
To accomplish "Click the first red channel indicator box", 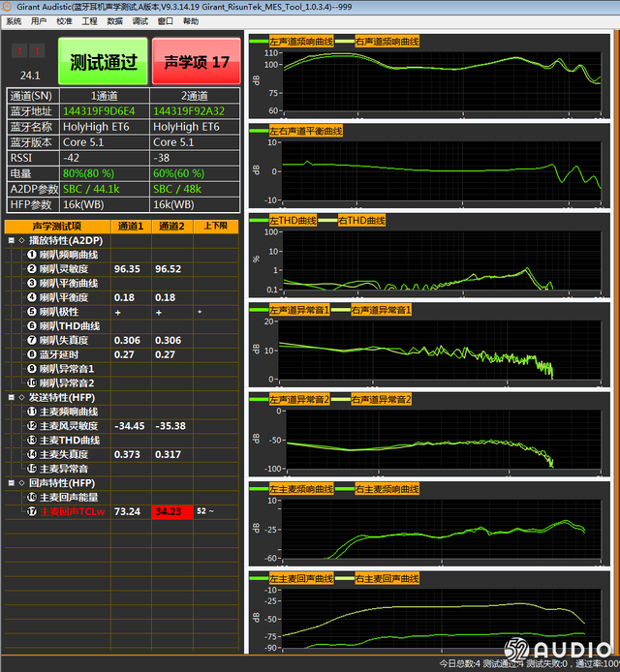I will pyautogui.click(x=19, y=51).
